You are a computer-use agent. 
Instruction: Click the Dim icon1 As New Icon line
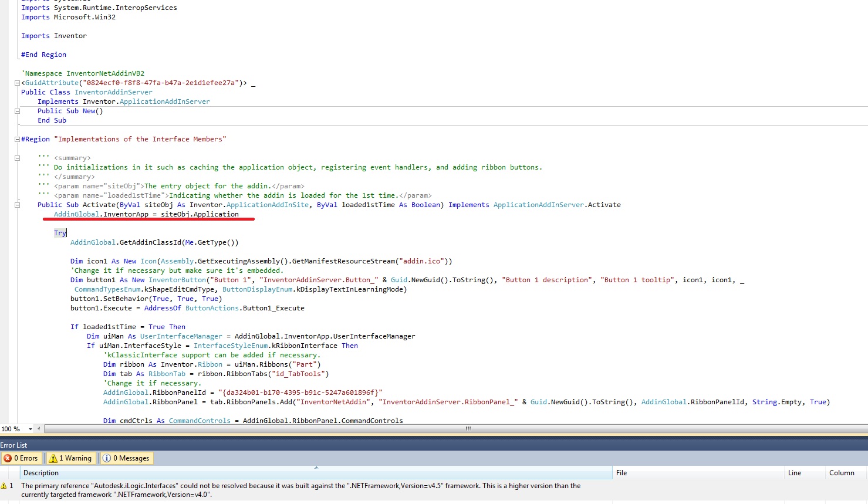261,261
